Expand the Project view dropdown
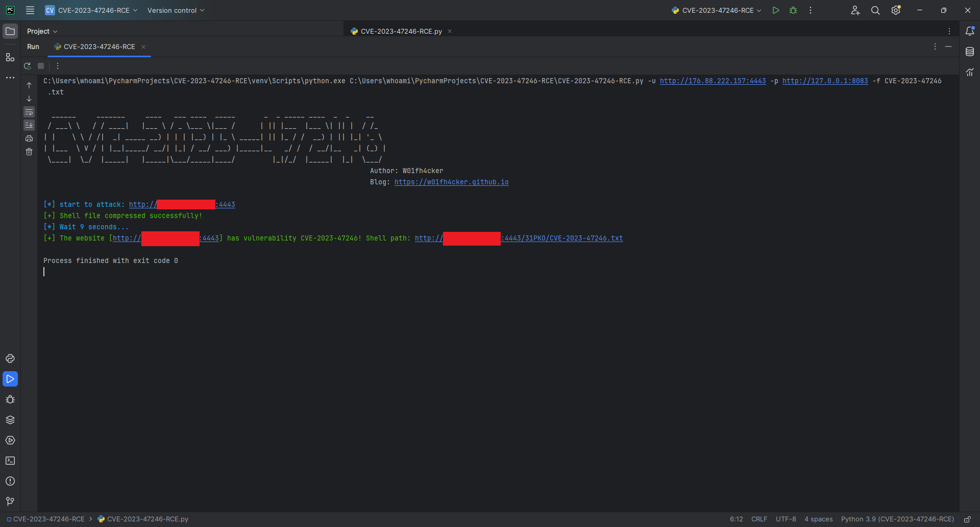The image size is (980, 527). click(42, 31)
